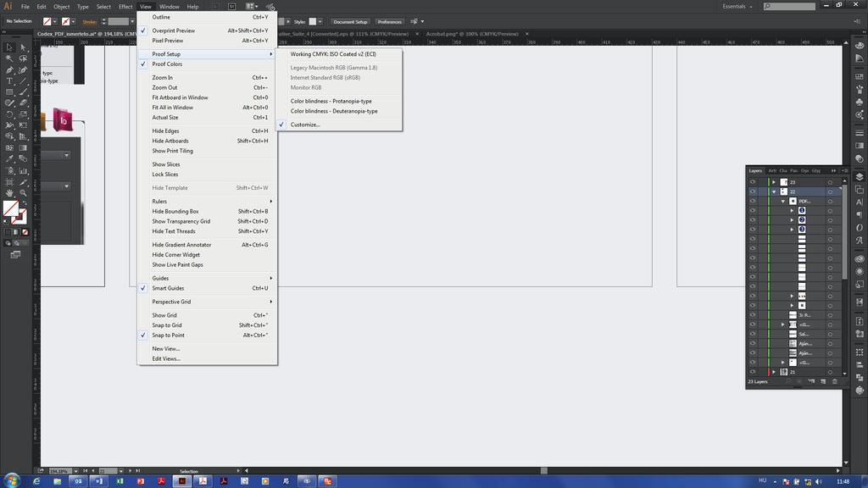The image size is (868, 488).
Task: Click the Preferences button
Action: (390, 21)
